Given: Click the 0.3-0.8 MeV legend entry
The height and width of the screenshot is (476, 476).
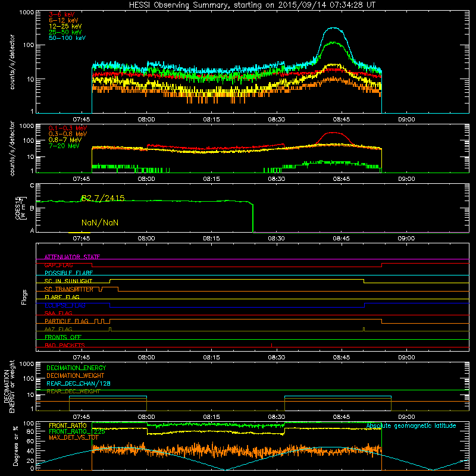Looking at the screenshot, I should (68, 134).
